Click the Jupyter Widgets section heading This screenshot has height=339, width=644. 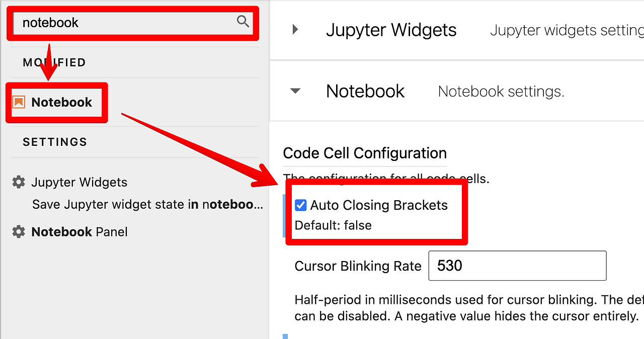point(391,30)
